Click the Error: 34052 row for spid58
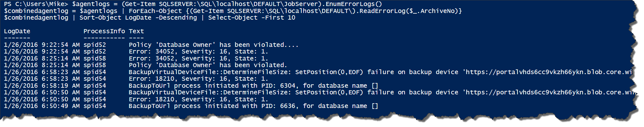 136,59
